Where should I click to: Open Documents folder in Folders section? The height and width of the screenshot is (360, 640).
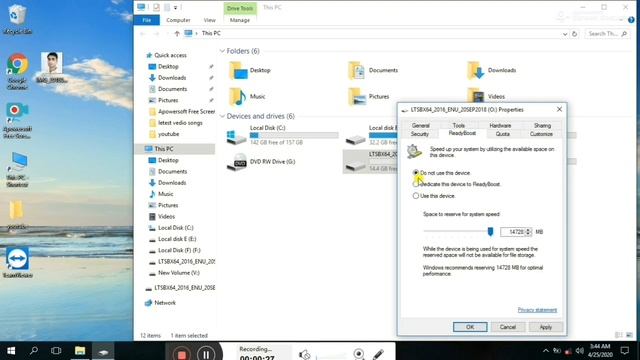coord(373,70)
